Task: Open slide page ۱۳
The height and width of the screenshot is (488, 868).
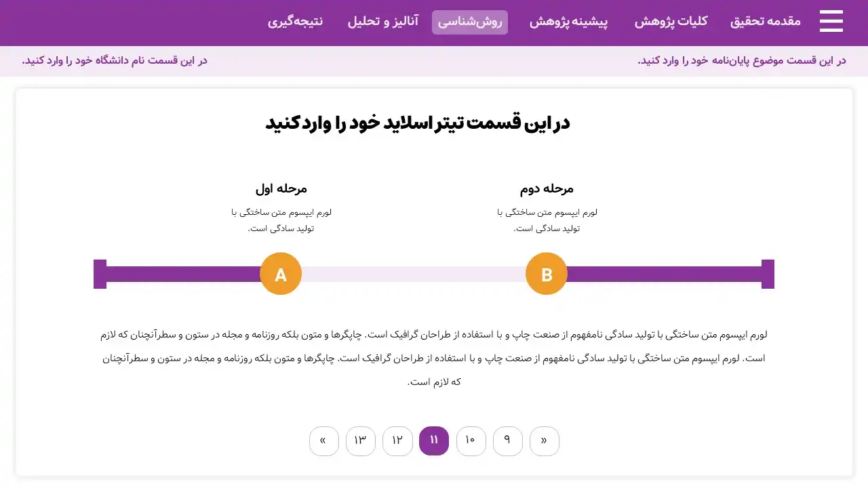Action: [361, 441]
